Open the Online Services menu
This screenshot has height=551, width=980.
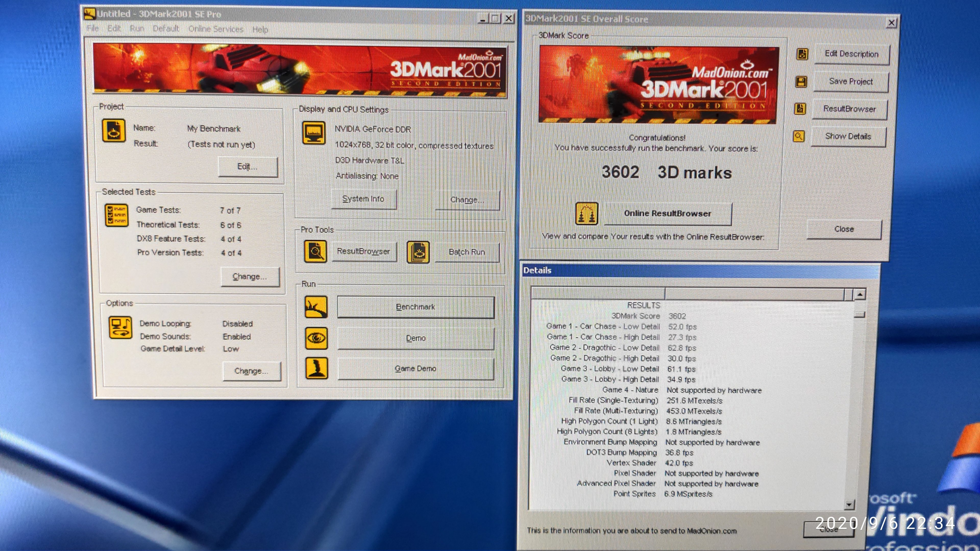(x=216, y=29)
